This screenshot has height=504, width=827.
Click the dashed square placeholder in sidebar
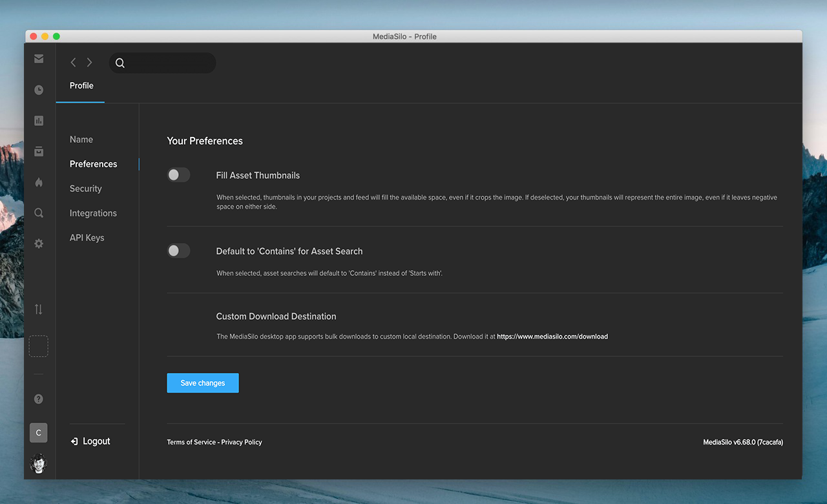(39, 346)
